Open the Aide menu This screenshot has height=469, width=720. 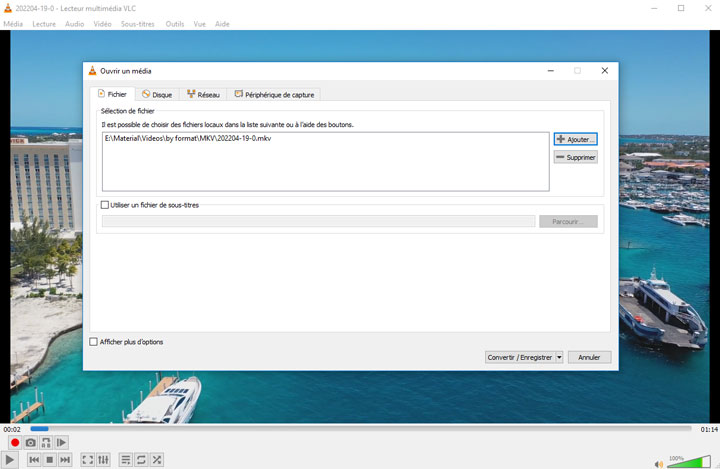click(222, 24)
